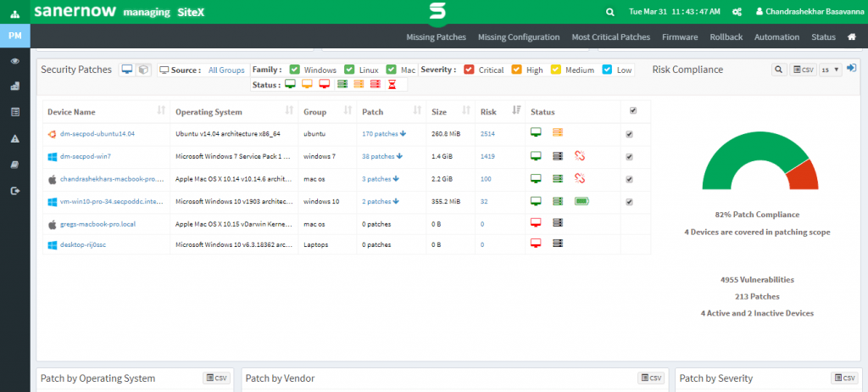
Task: Expand the 170 patches list
Action: tap(384, 133)
